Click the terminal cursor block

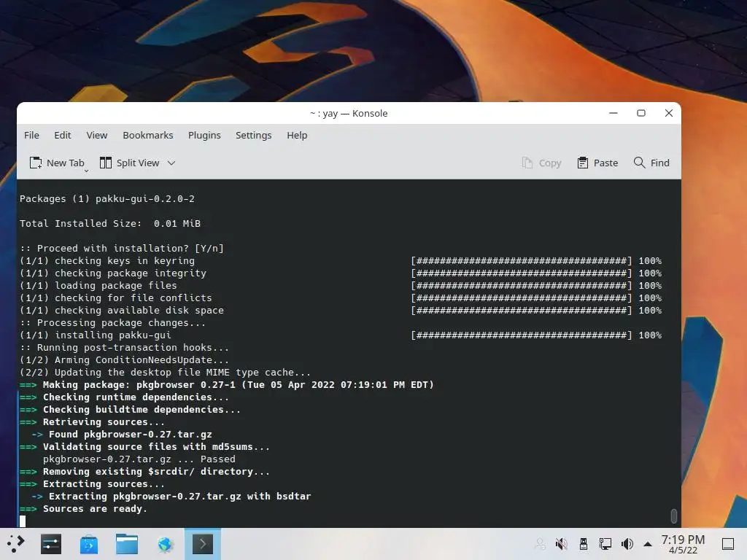pos(23,521)
